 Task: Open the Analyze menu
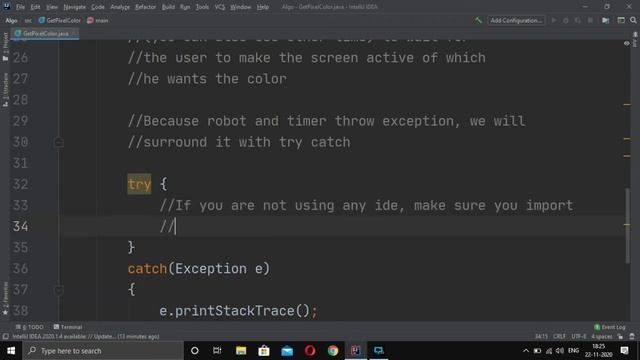[120, 7]
